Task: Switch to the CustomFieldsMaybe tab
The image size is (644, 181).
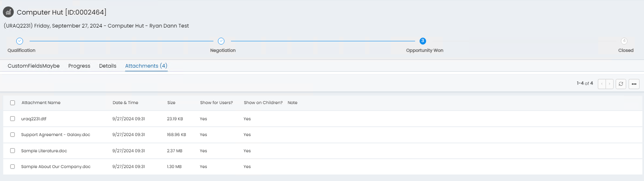Action: pyautogui.click(x=34, y=66)
